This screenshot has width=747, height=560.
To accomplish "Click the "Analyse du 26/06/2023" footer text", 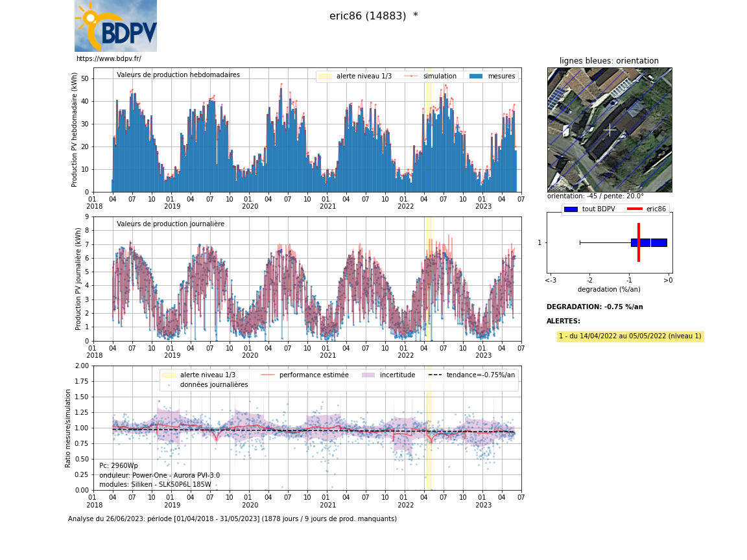I will (x=232, y=519).
